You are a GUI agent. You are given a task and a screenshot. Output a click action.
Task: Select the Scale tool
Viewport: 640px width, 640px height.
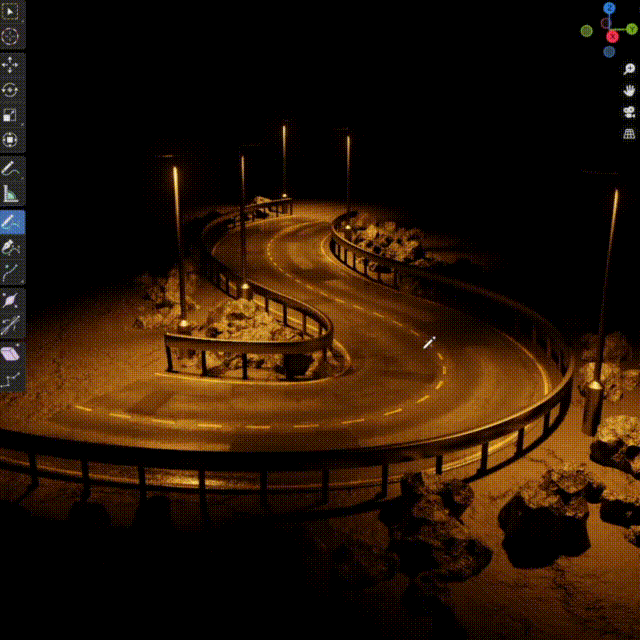[11, 115]
